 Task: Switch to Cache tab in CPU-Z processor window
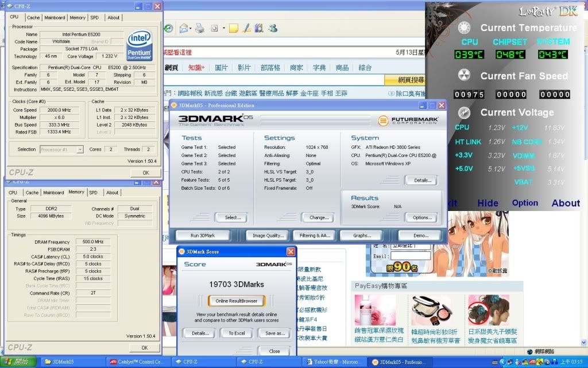pos(33,18)
